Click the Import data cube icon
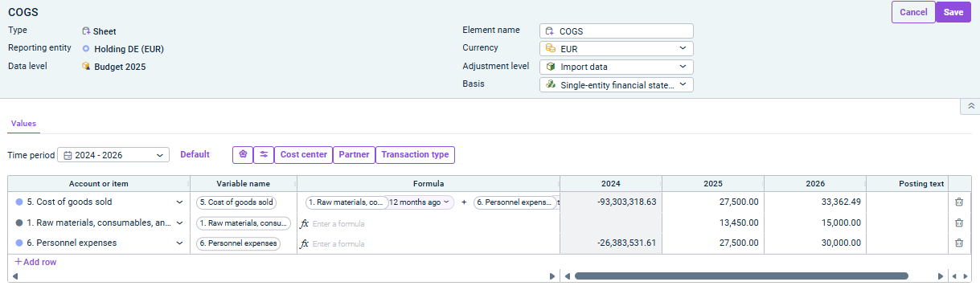 pos(551,67)
